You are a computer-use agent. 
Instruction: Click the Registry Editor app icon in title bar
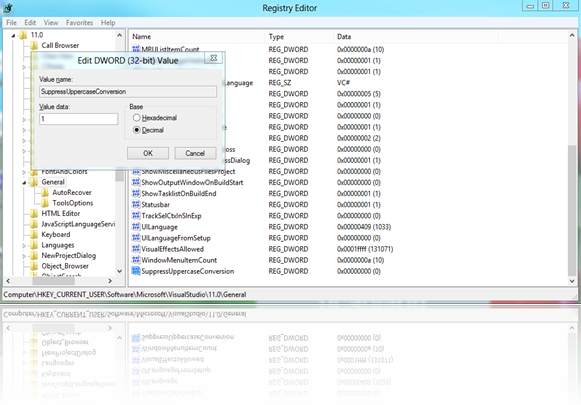coord(8,8)
